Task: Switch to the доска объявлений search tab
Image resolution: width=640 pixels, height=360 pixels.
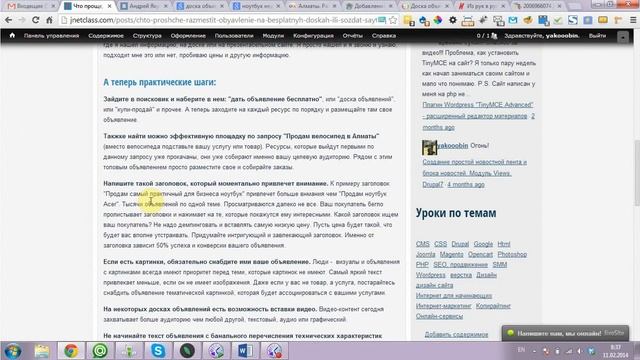Action: [200, 6]
